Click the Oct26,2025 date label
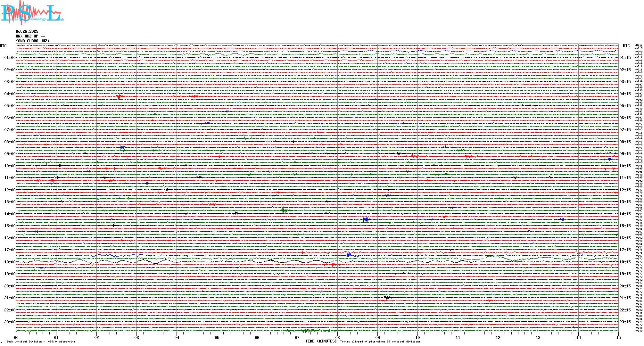Screen dimensions: 644x346 click(x=27, y=31)
